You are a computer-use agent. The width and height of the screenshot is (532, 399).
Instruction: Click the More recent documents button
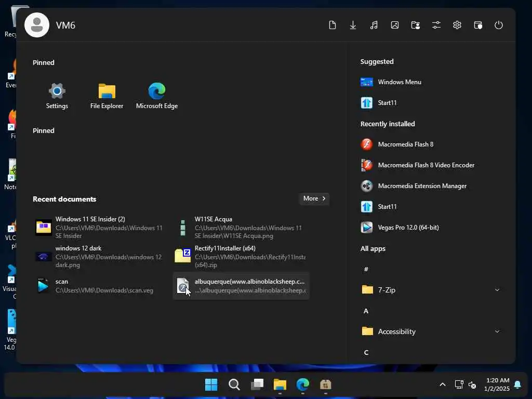point(314,198)
